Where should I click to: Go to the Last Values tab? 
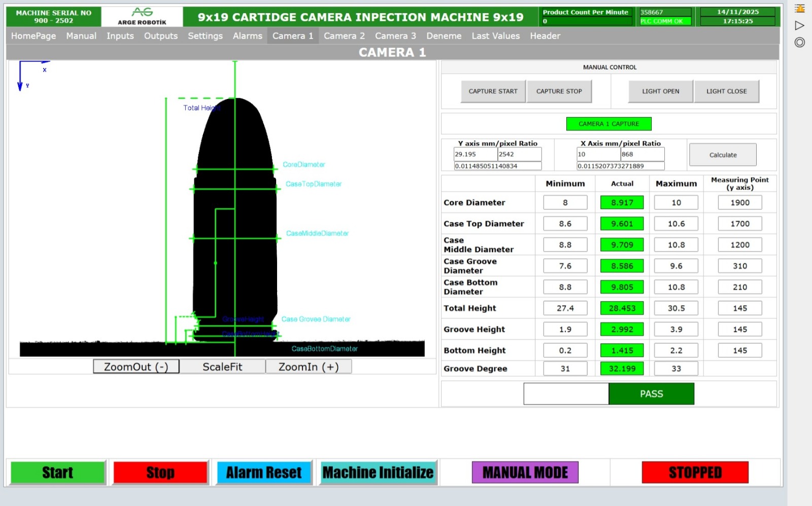pos(495,36)
